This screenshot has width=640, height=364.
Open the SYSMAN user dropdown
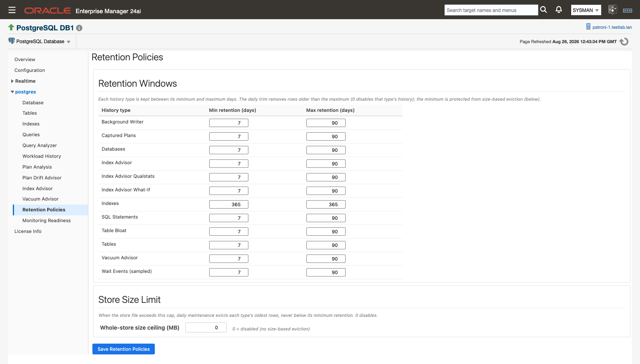pyautogui.click(x=586, y=10)
